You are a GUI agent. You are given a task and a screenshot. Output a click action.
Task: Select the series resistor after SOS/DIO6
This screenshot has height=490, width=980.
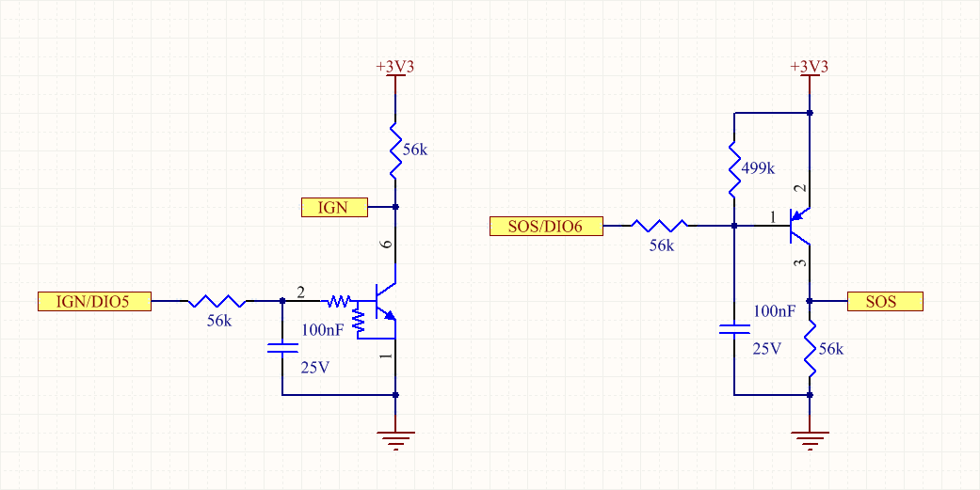click(659, 226)
